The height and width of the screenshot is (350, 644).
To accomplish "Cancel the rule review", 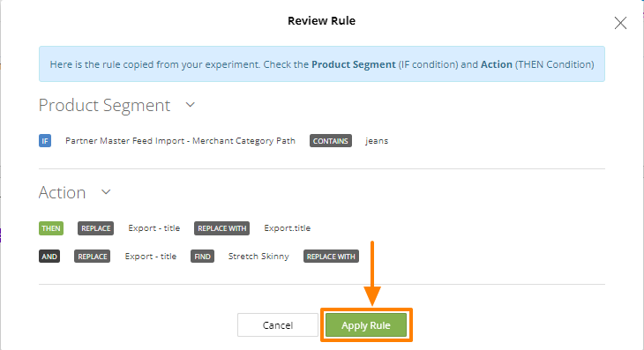I will (278, 325).
